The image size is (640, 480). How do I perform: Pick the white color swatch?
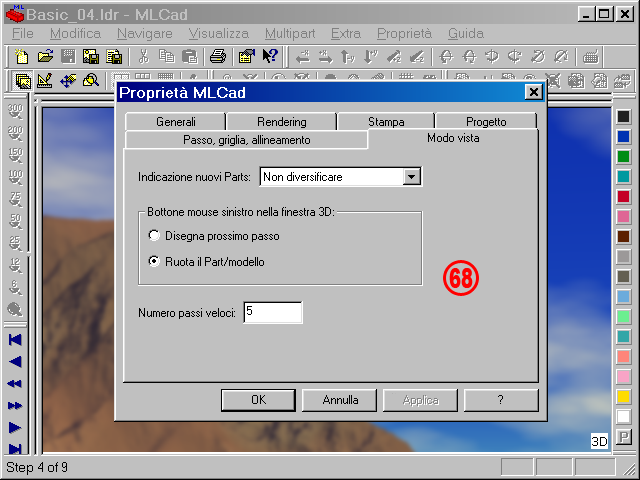pos(623,417)
